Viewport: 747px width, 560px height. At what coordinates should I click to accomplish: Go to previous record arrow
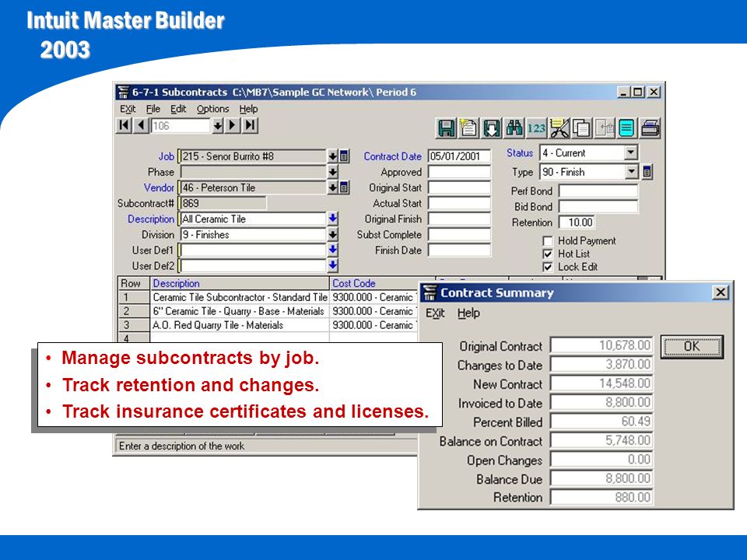pyautogui.click(x=141, y=125)
